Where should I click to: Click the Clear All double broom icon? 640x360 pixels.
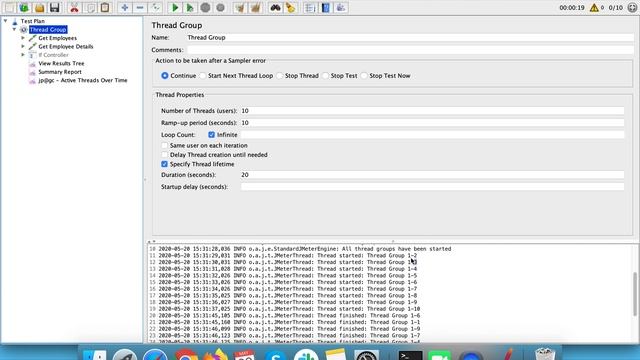pos(256,7)
